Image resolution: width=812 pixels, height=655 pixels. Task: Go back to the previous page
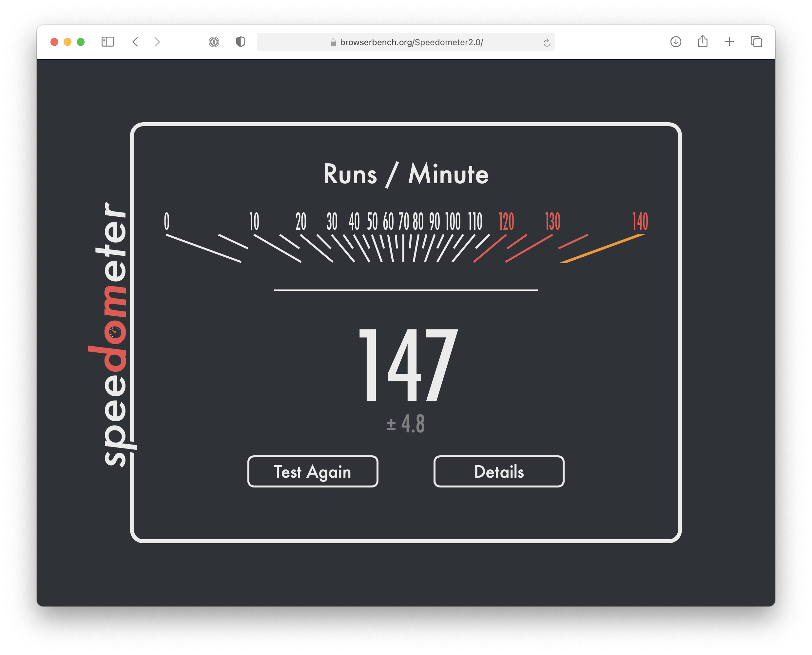click(x=135, y=42)
